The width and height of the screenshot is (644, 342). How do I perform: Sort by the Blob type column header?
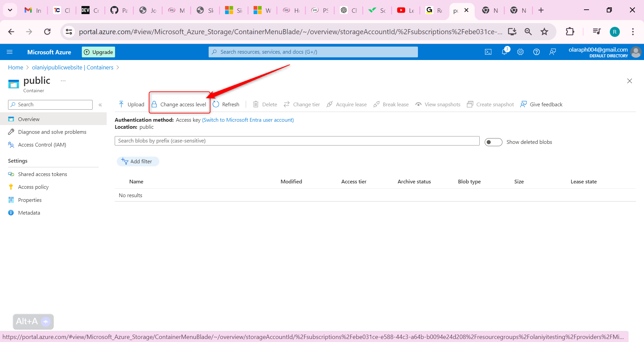coord(469,181)
